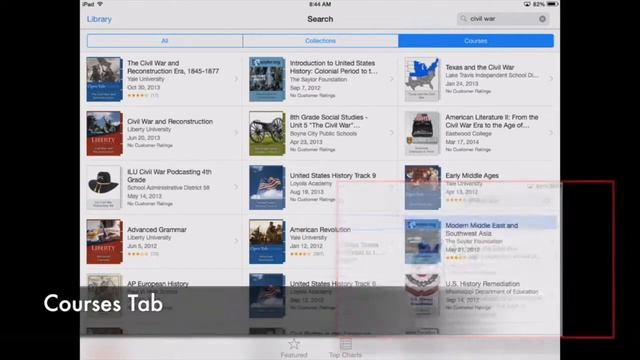Select United States History Track 9 title

pos(333,176)
